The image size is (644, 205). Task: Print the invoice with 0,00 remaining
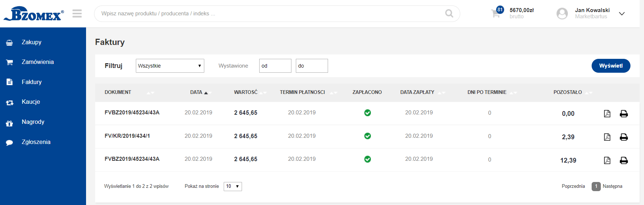click(624, 114)
